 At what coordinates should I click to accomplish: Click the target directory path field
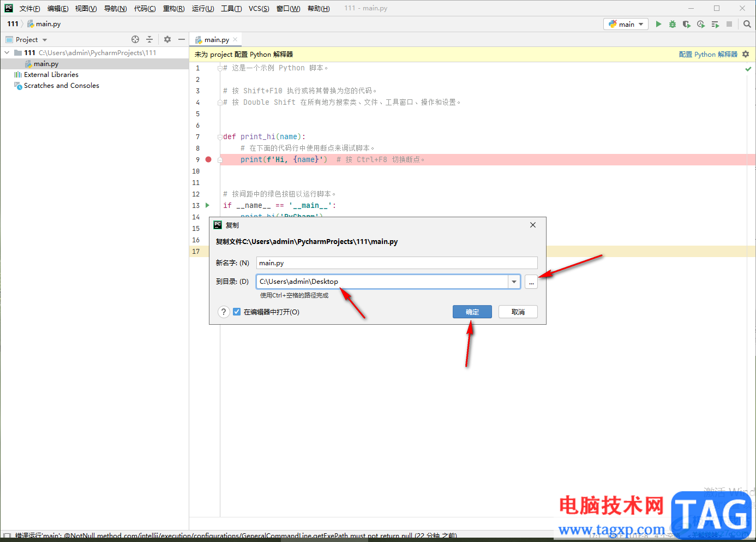[x=382, y=282]
